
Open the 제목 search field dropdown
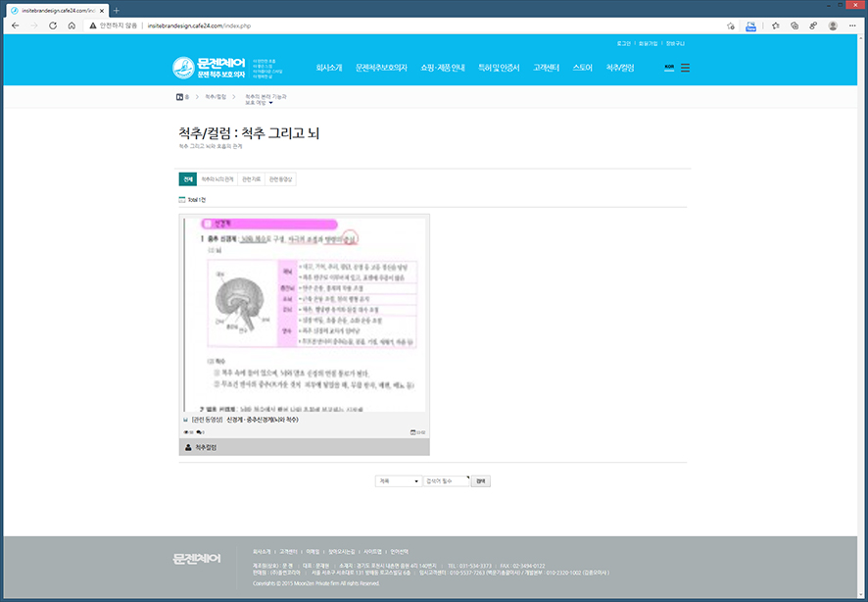(x=398, y=481)
